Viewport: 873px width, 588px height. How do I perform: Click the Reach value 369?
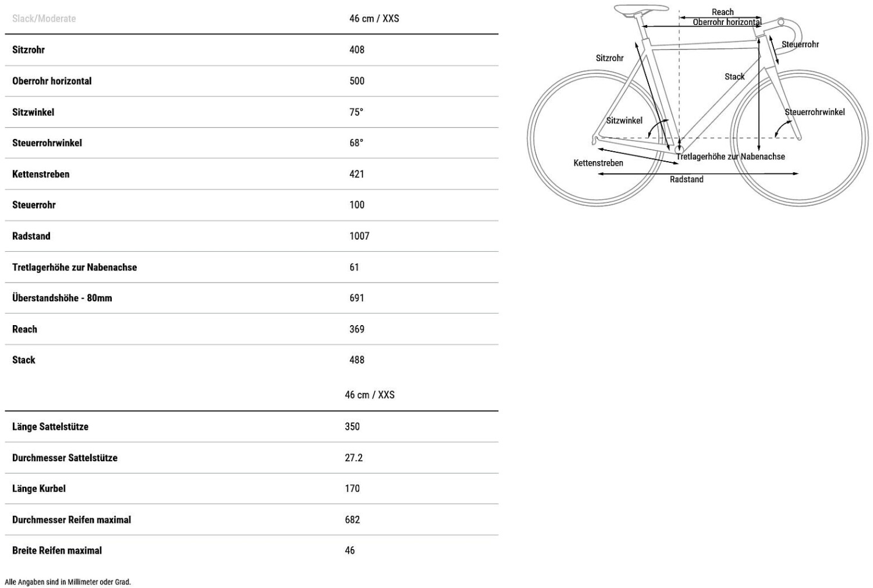click(x=357, y=329)
